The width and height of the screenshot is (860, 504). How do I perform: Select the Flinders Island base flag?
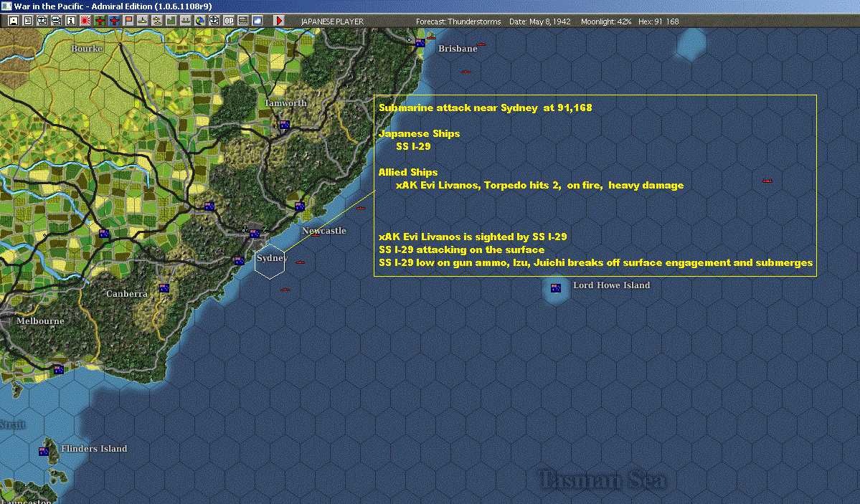point(43,452)
